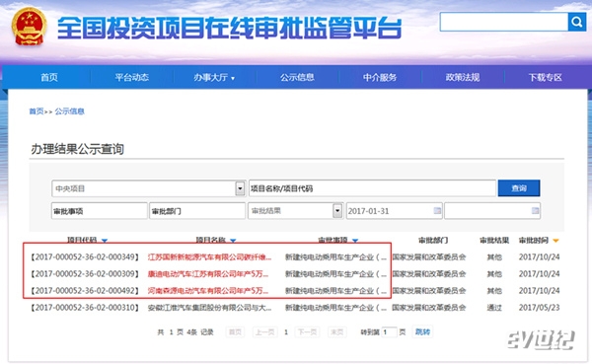The width and height of the screenshot is (592, 364).
Task: Click the national emblem logo
Action: pos(29,27)
